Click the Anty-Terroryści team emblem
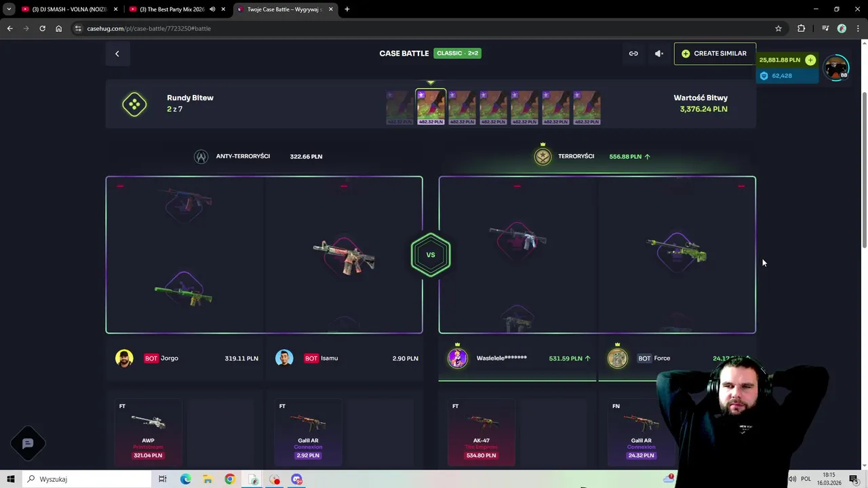This screenshot has width=868, height=488. click(201, 157)
